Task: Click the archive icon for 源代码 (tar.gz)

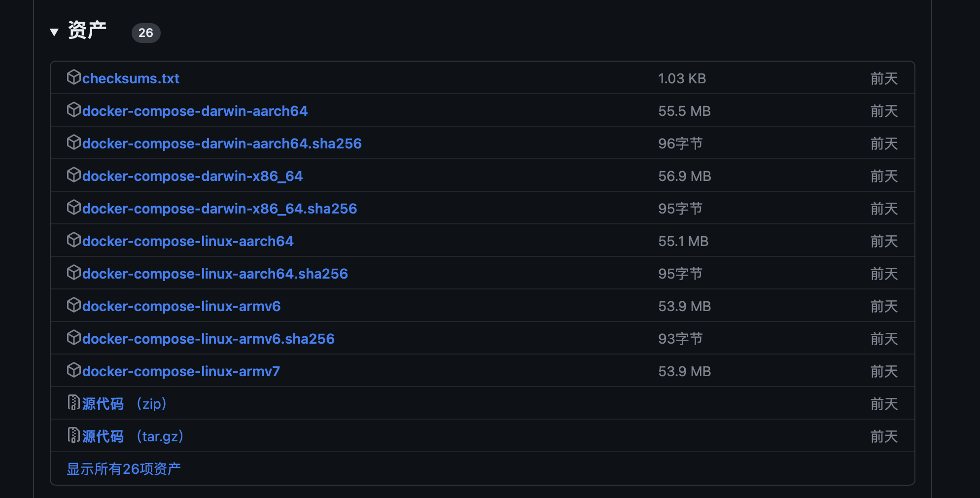Action: coord(73,435)
